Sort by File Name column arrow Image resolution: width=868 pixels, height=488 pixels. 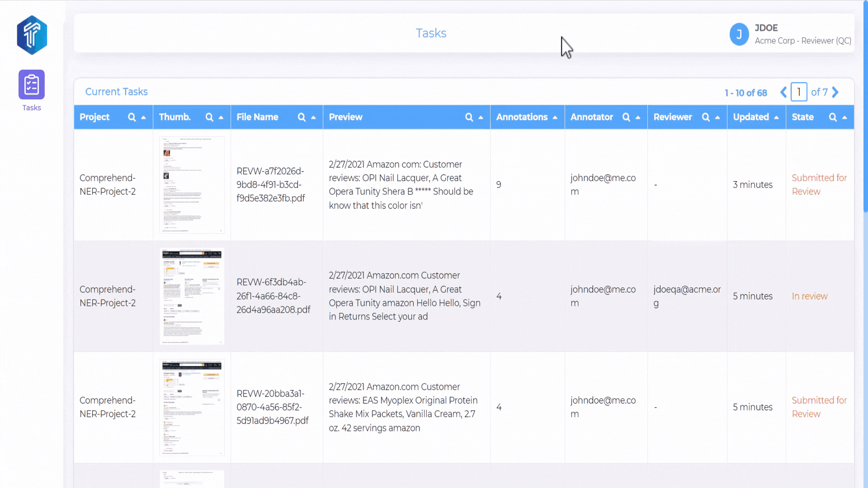pos(313,117)
